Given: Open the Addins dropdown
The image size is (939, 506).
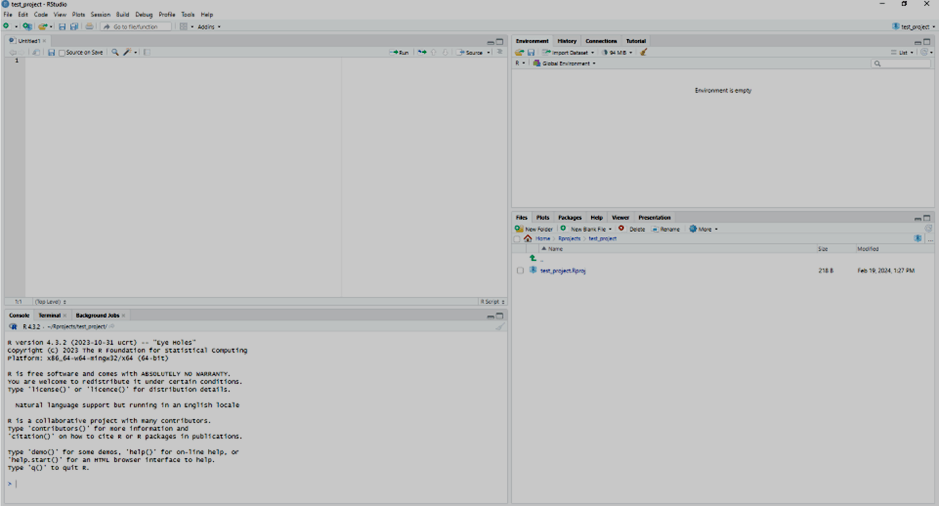Looking at the screenshot, I should point(209,27).
